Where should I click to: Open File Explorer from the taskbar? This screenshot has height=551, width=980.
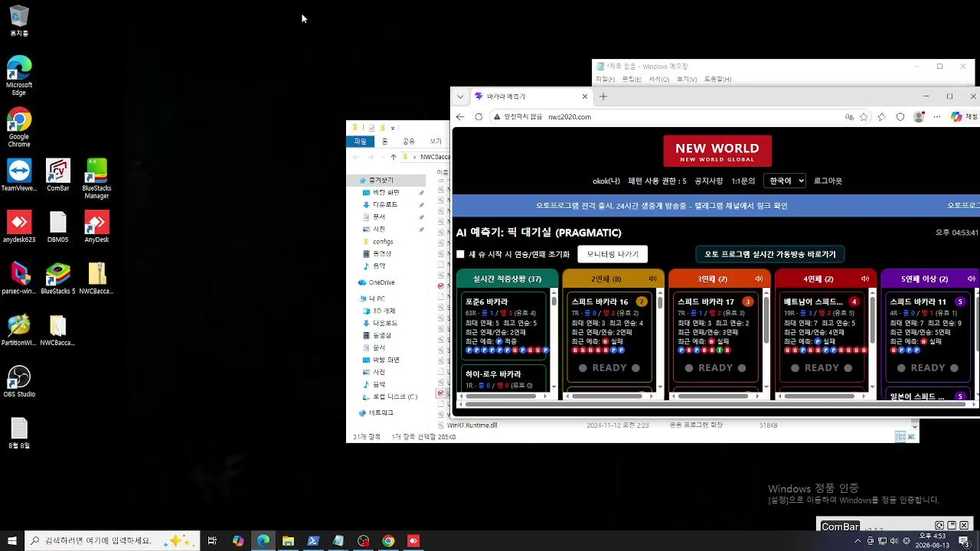click(288, 541)
